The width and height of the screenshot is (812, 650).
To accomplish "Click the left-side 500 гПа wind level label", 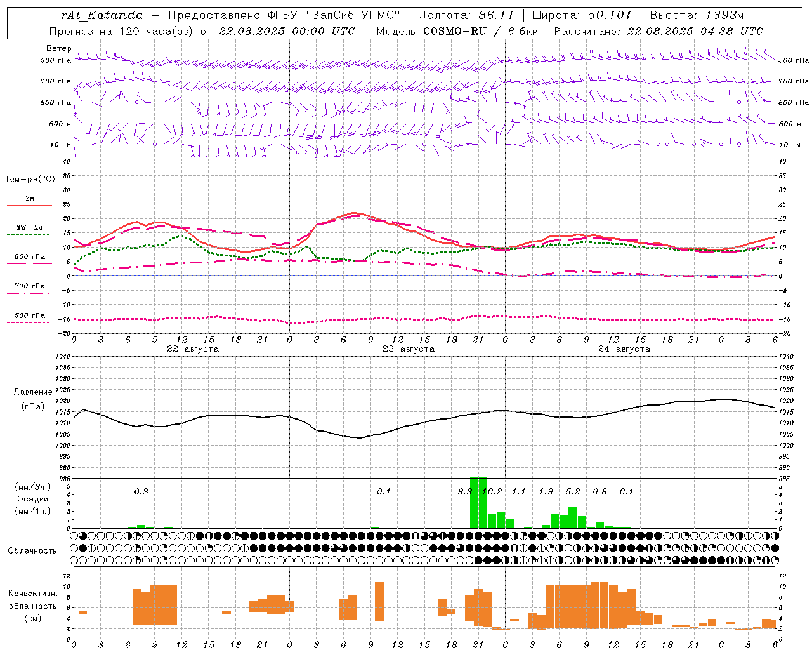I will coord(56,60).
